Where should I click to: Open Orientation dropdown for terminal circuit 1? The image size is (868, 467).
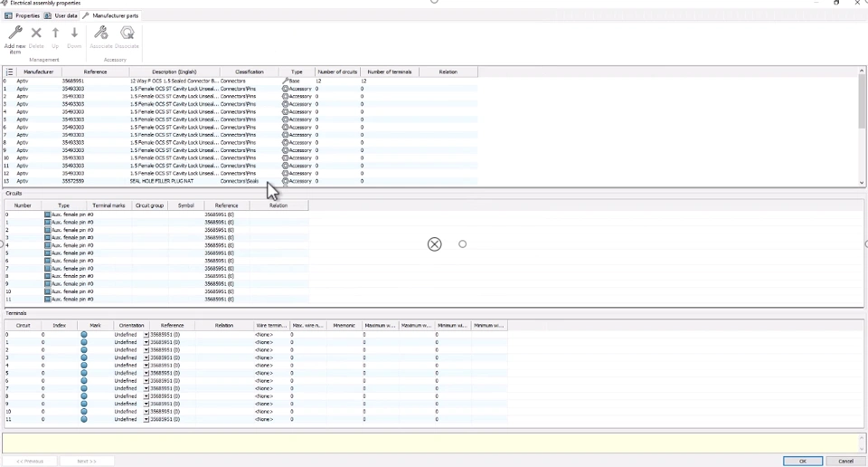pyautogui.click(x=146, y=342)
